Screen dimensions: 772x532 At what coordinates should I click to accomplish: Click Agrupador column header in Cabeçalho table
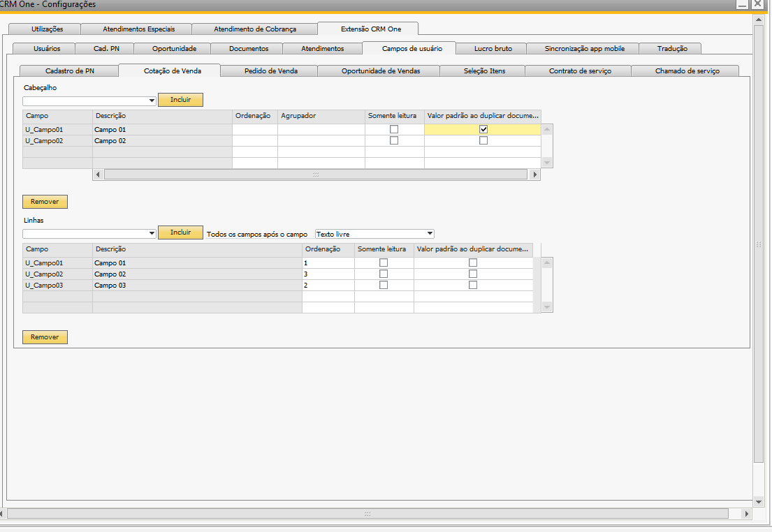click(321, 116)
